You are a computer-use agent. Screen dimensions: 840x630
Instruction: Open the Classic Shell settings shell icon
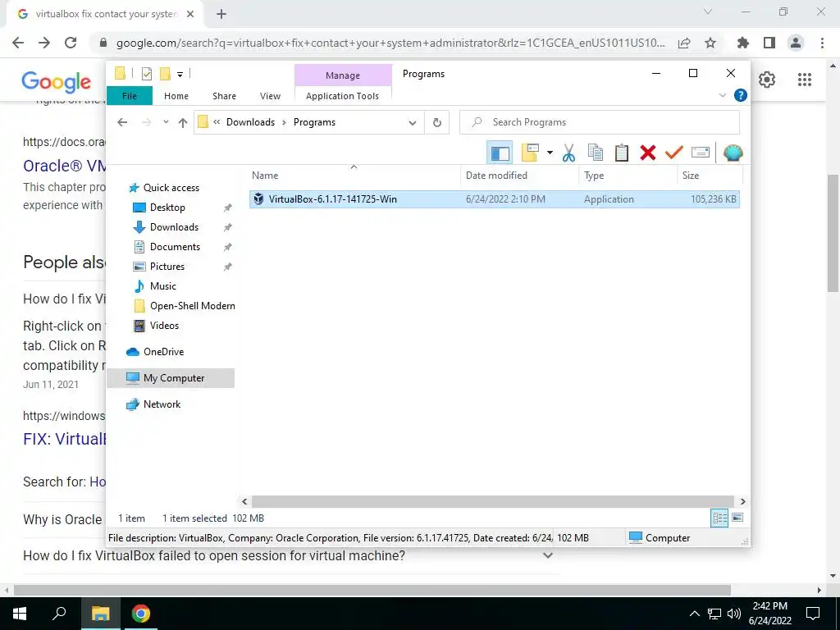point(733,153)
